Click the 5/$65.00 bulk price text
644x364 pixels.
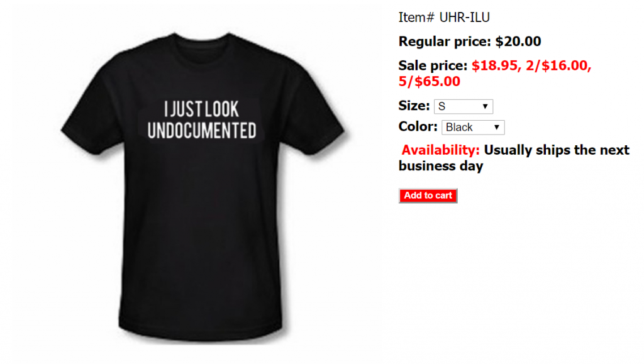[x=429, y=82]
